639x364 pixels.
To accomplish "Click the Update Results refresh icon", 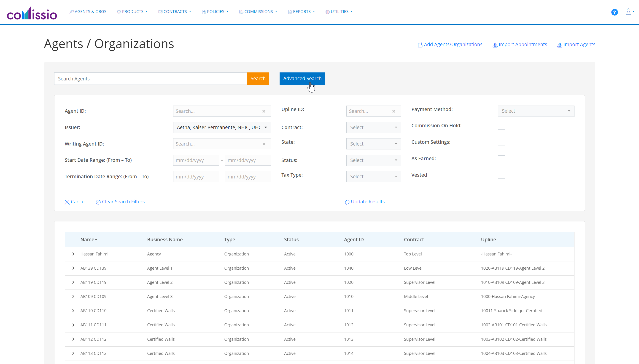I will 347,202.
